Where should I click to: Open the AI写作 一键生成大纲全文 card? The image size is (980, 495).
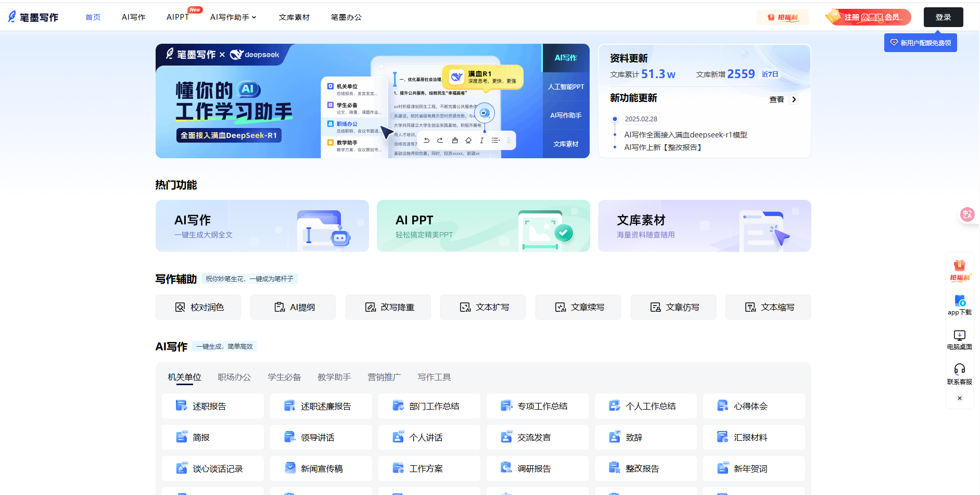pyautogui.click(x=262, y=226)
